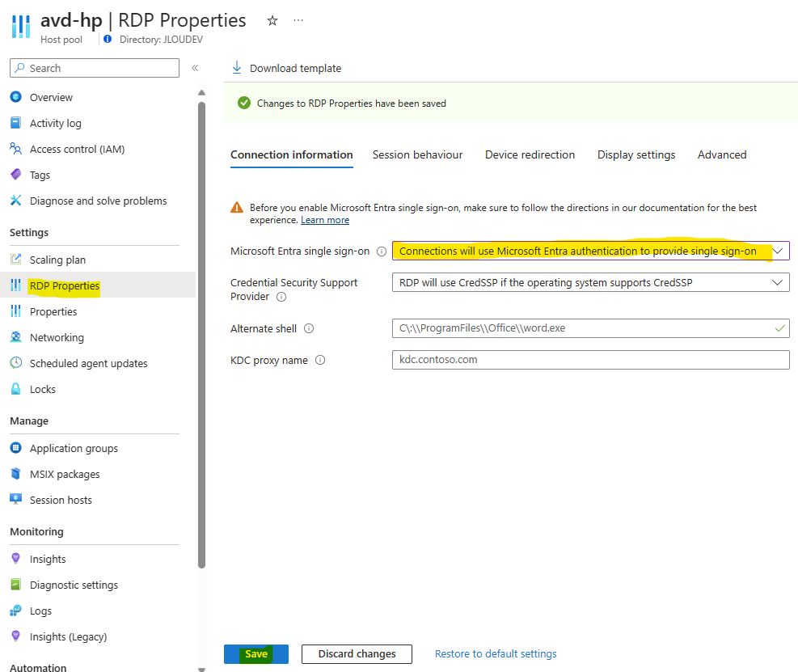Switch to the Session behaviour tab
The image size is (798, 672).
[x=417, y=154]
